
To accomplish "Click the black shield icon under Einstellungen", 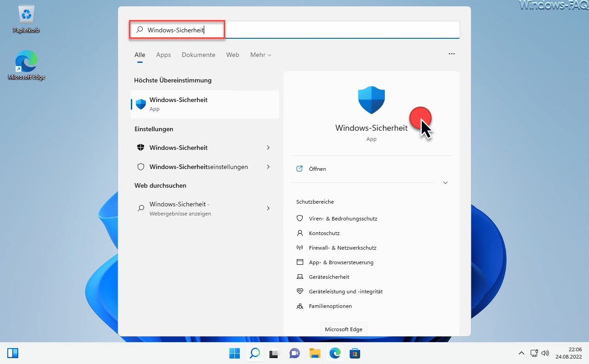I will (141, 148).
